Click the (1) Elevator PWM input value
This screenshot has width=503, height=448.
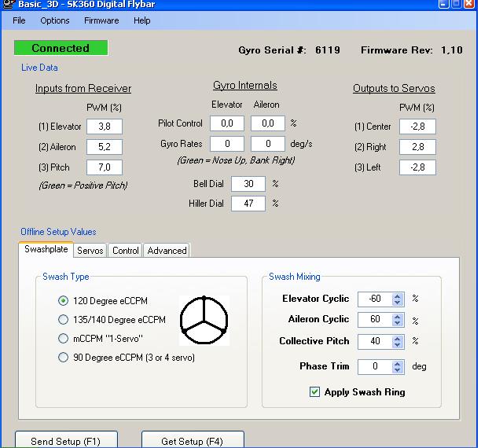coord(105,127)
